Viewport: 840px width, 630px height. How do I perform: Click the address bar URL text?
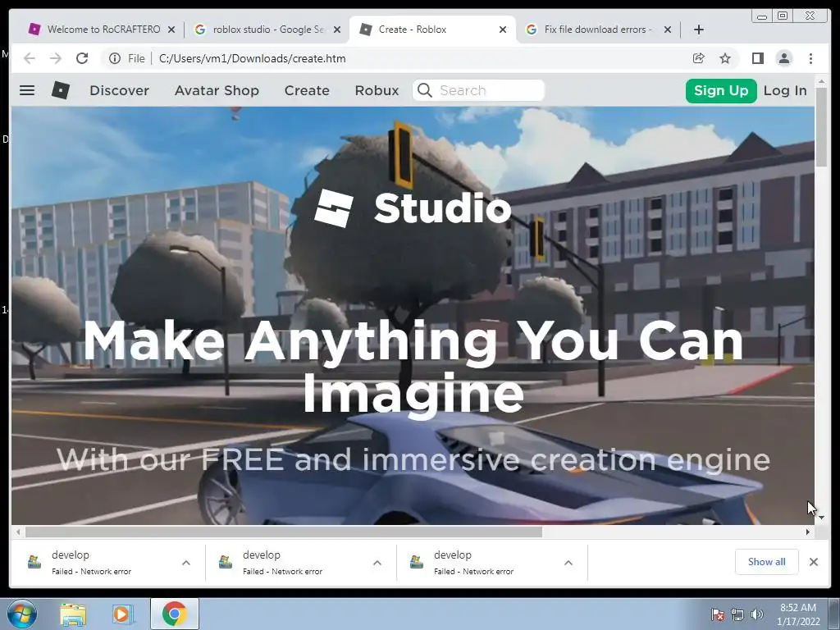click(x=253, y=58)
